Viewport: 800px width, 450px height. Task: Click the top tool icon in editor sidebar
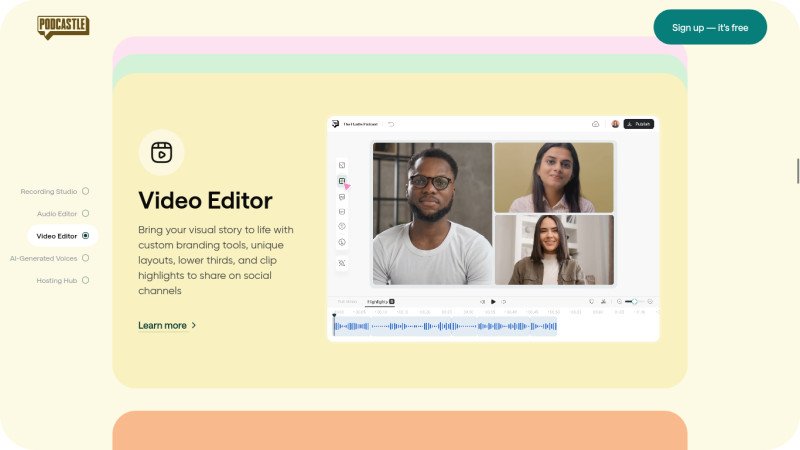(342, 165)
